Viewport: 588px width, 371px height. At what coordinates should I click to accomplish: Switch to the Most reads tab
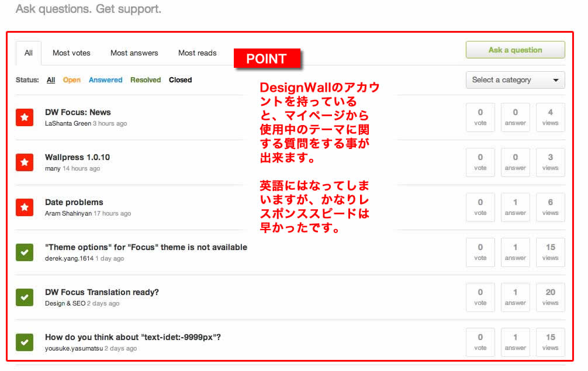tap(197, 53)
